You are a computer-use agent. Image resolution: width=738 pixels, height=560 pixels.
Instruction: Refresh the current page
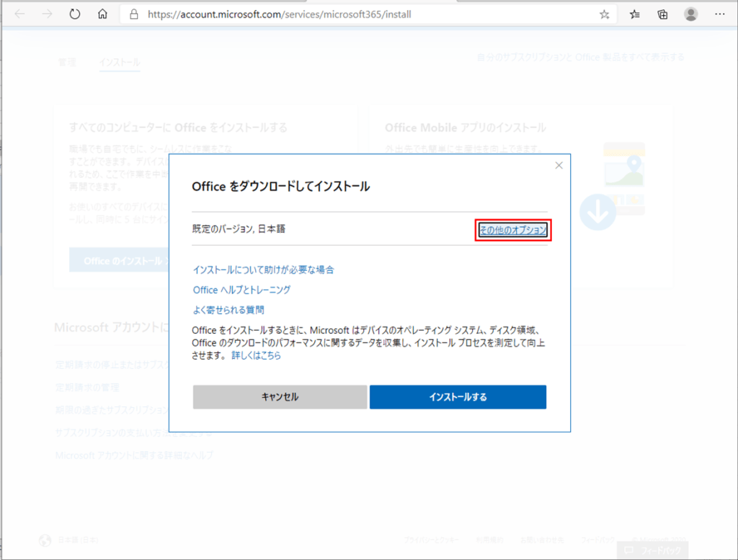[x=74, y=14]
